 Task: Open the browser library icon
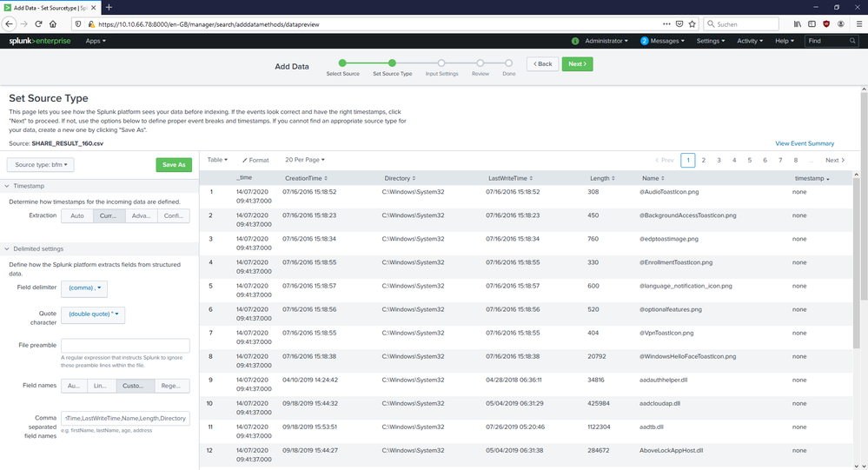[x=797, y=23]
